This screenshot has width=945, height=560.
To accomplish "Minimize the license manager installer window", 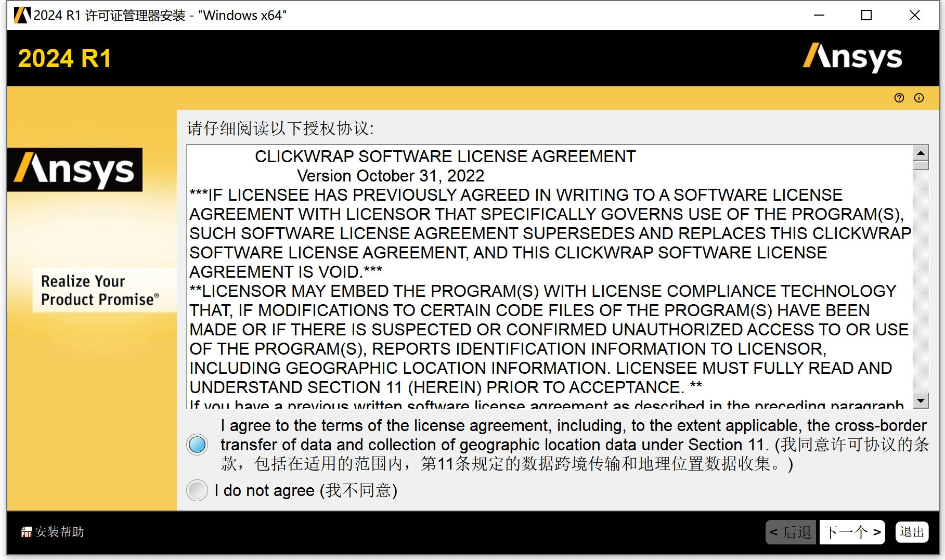I will (x=819, y=15).
